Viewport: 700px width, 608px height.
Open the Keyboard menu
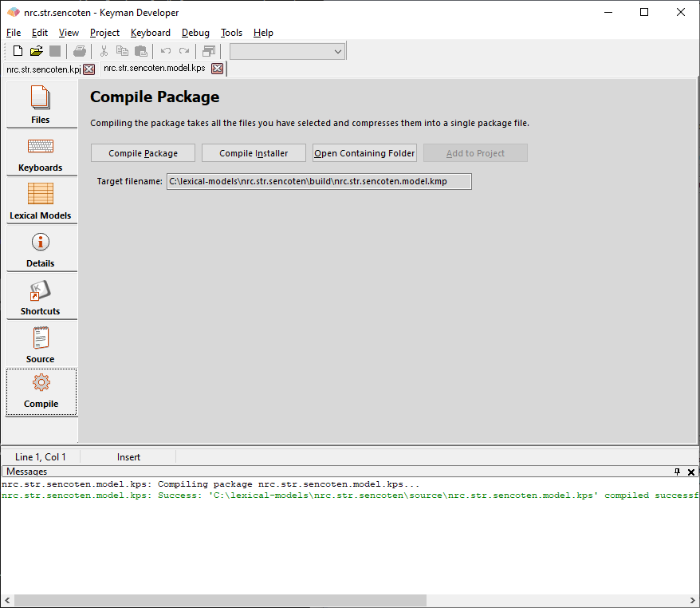tap(151, 33)
